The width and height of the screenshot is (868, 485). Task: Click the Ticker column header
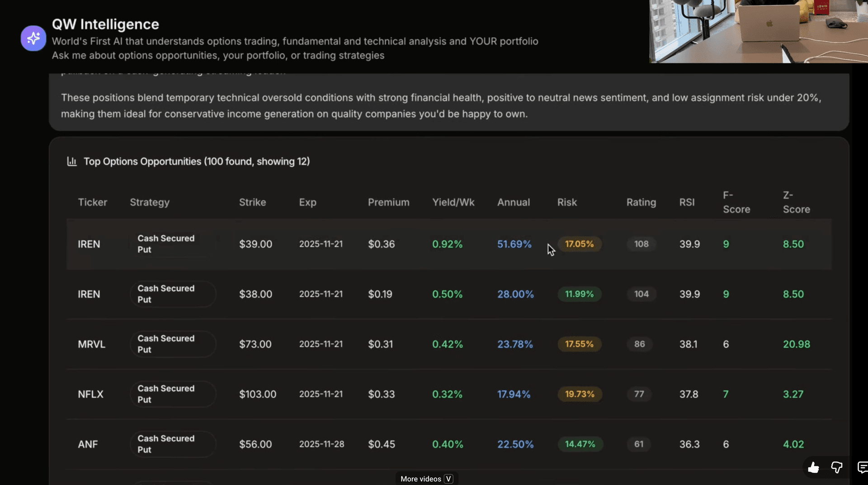pos(92,202)
